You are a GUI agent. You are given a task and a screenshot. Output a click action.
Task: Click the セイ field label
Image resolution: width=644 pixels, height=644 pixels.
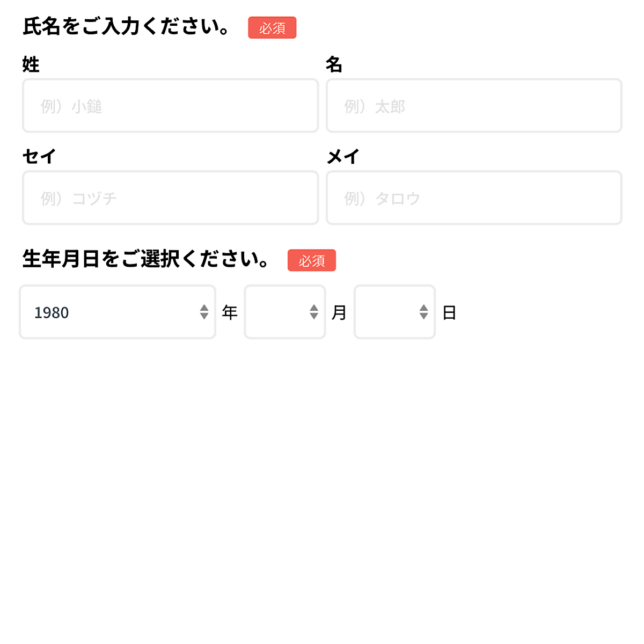tap(39, 156)
